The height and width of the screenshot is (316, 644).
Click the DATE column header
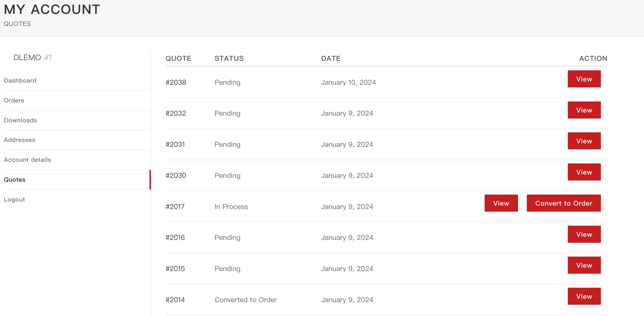click(x=331, y=58)
